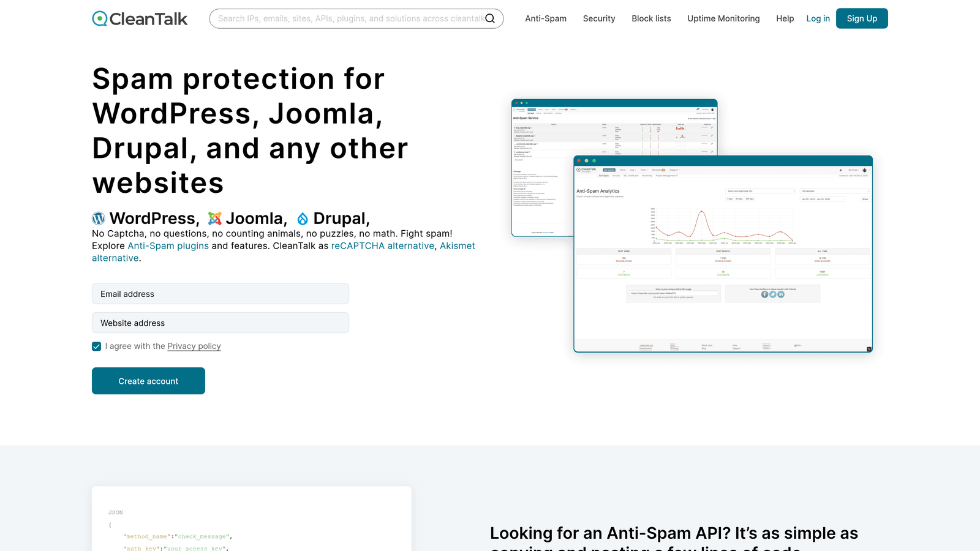Click the LinkedIn share icon in the analytics screenshot
This screenshot has height=551, width=980.
click(781, 294)
